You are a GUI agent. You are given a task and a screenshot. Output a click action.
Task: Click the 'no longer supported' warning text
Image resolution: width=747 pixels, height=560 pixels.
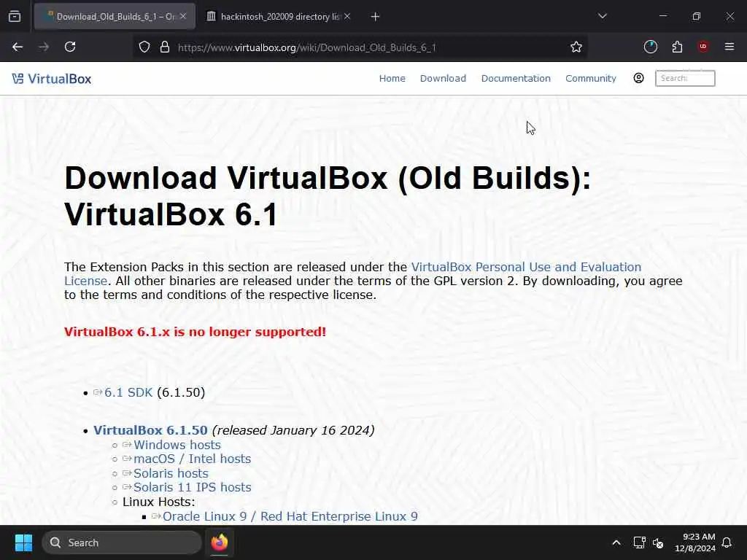(196, 332)
